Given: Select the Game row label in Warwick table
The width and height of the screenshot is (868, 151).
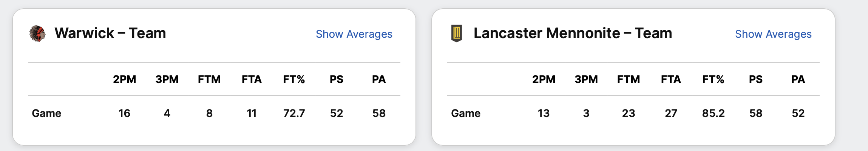Looking at the screenshot, I should click(46, 113).
